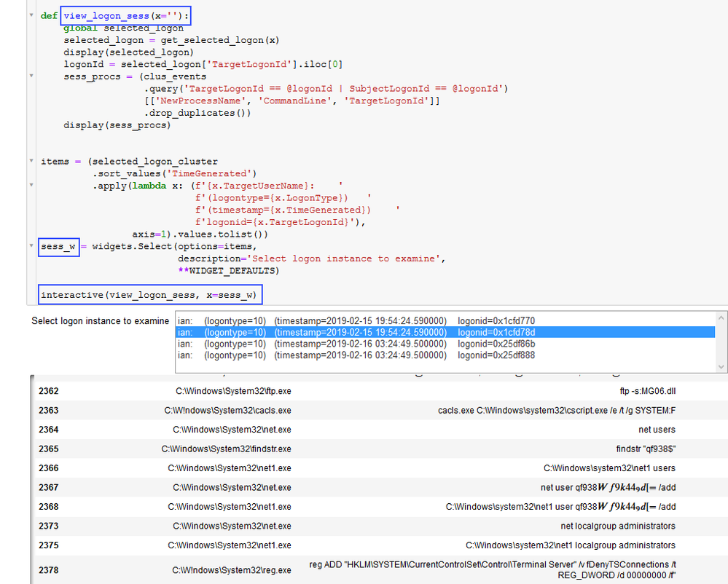Collapse the items = assignment fold arrow
Image resolution: width=728 pixels, height=584 pixels.
tap(31, 161)
